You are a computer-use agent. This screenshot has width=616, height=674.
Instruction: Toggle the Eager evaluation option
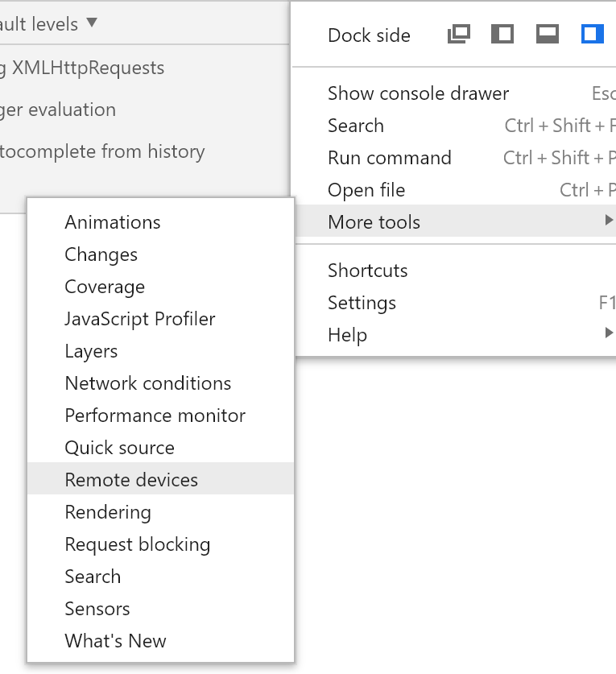pyautogui.click(x=56, y=110)
